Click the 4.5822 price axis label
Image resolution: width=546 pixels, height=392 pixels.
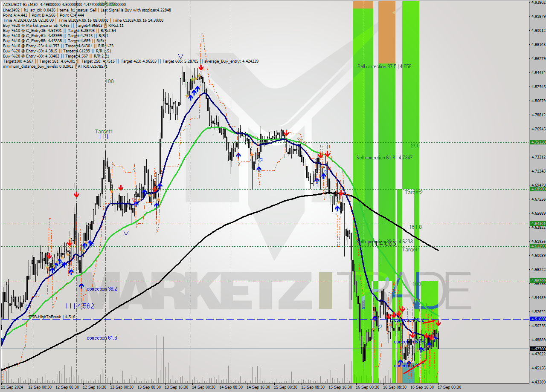tap(538, 269)
